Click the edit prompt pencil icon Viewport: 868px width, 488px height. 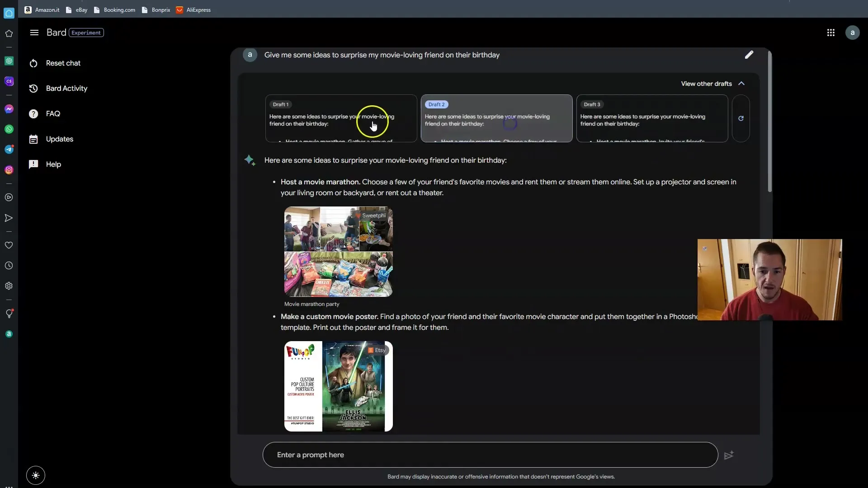750,55
